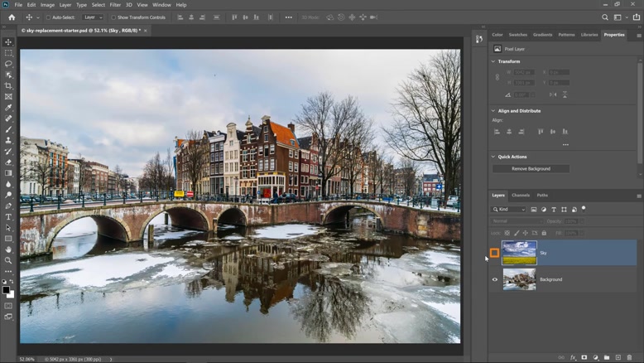Click the Delete layer trash icon
644x363 pixels.
click(x=630, y=358)
